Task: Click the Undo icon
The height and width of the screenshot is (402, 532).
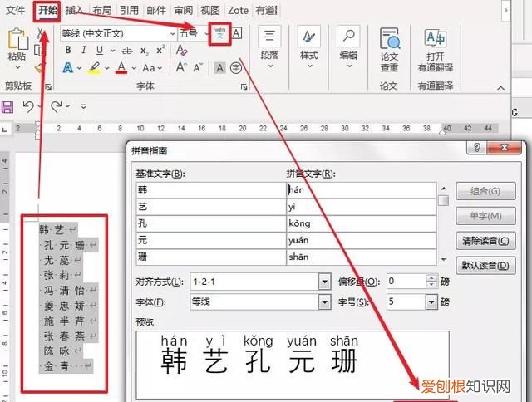Action: [28, 107]
